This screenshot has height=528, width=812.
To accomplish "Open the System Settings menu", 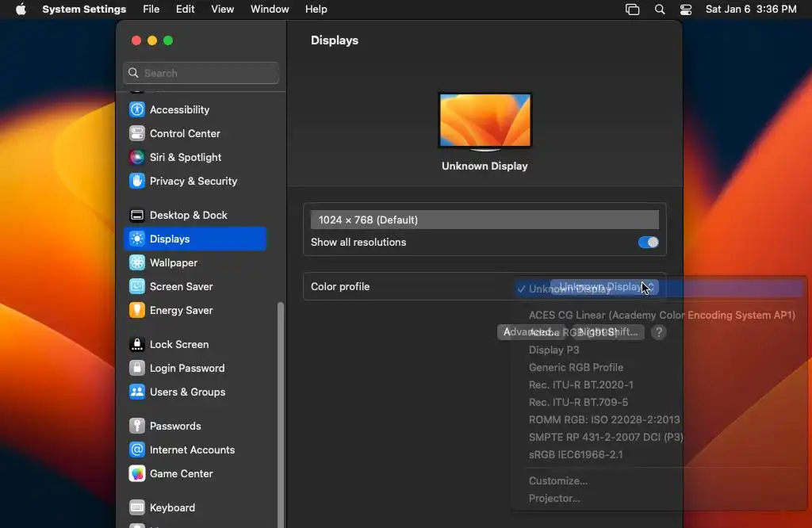I will point(84,10).
